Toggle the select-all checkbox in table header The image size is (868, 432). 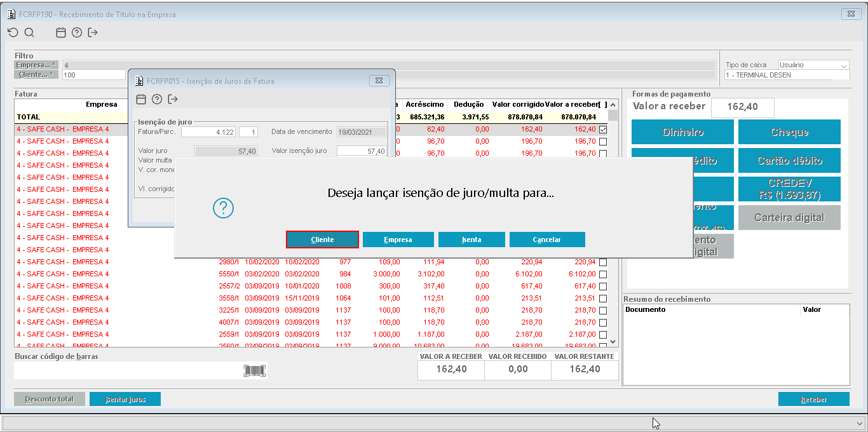[x=603, y=104]
